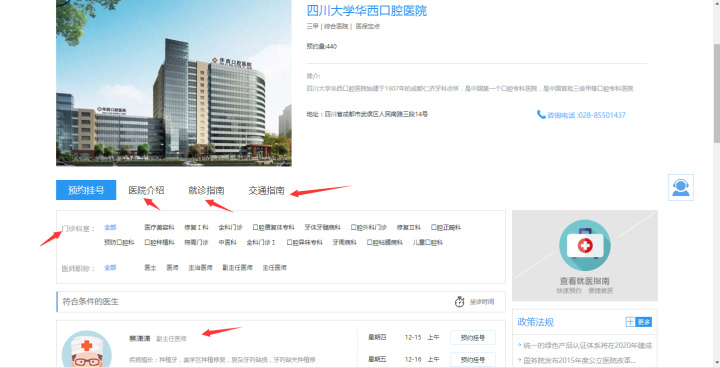
Task: Filter doctors by 医师 title
Action: 172,267
